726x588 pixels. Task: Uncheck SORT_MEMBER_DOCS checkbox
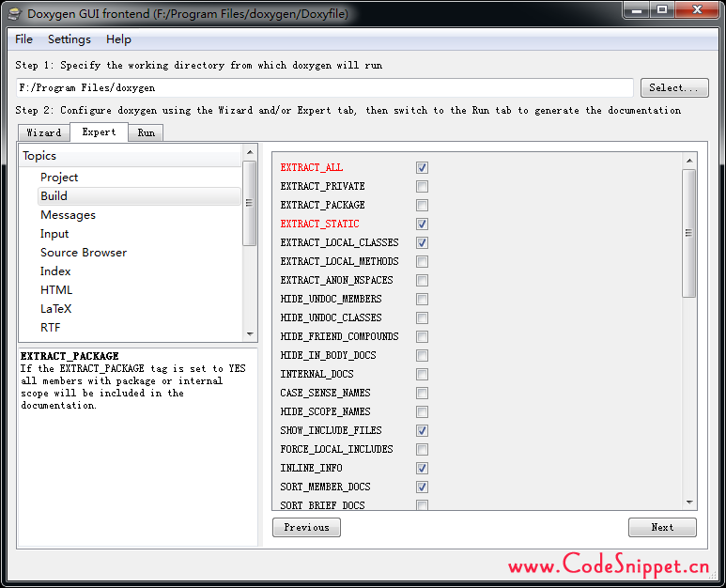click(x=422, y=487)
